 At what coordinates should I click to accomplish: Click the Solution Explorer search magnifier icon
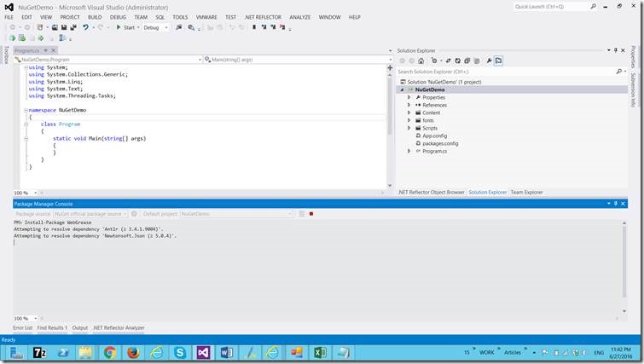click(x=619, y=72)
